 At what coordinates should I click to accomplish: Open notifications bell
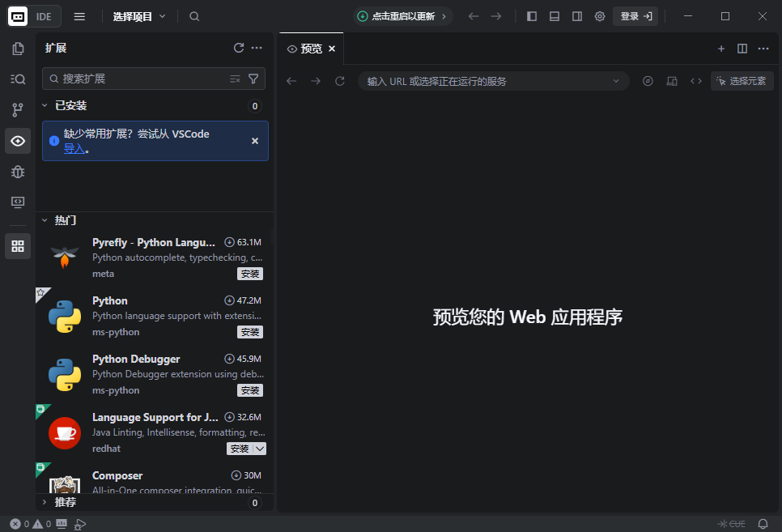tap(763, 524)
